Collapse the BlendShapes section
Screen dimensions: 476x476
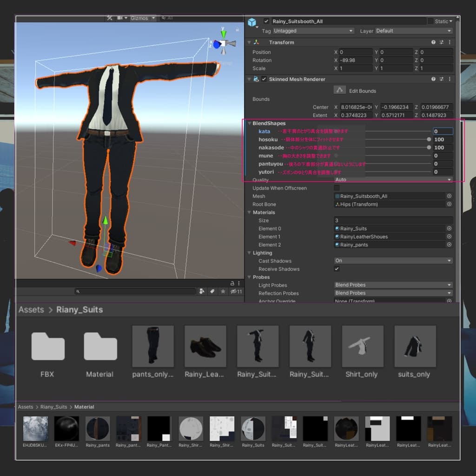coord(249,124)
